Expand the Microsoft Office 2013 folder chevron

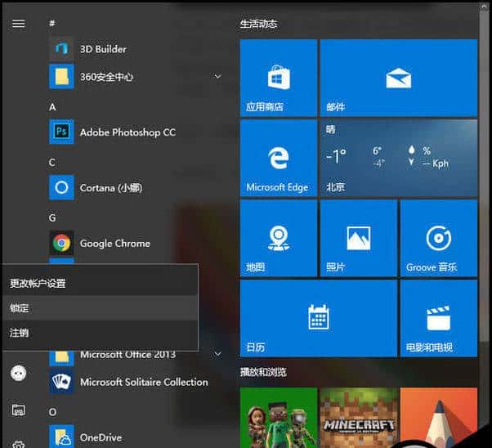[x=217, y=354]
